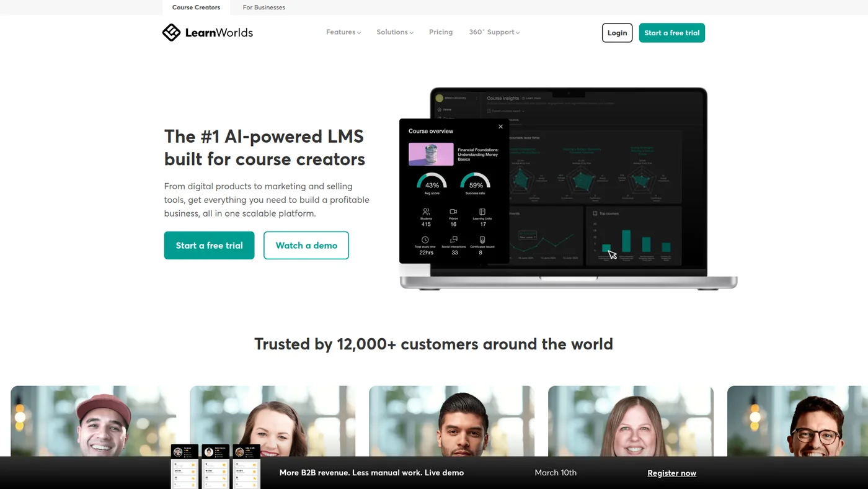Open the Pricing page
The width and height of the screenshot is (868, 489).
point(441,32)
